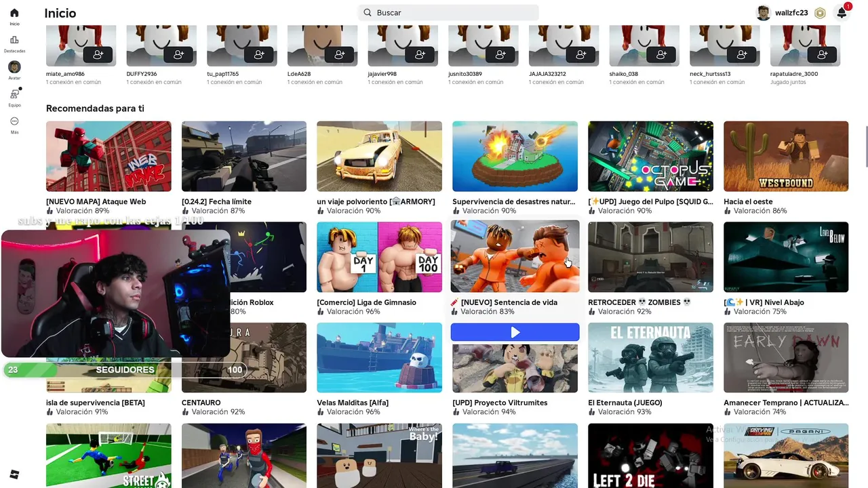This screenshot has height=488, width=868.
Task: Open the disaster survival island thumbnail
Action: pyautogui.click(x=515, y=157)
